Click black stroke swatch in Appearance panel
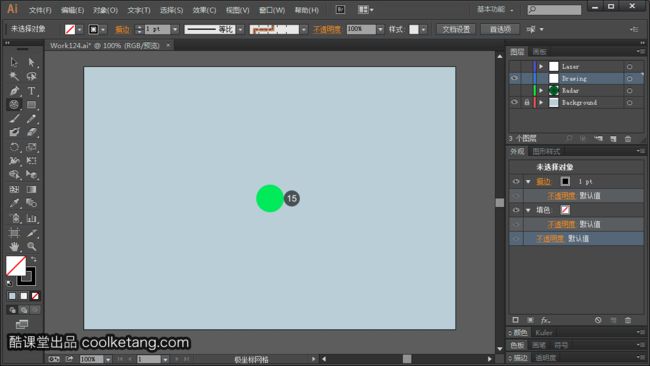This screenshot has height=366, width=650. tap(565, 182)
